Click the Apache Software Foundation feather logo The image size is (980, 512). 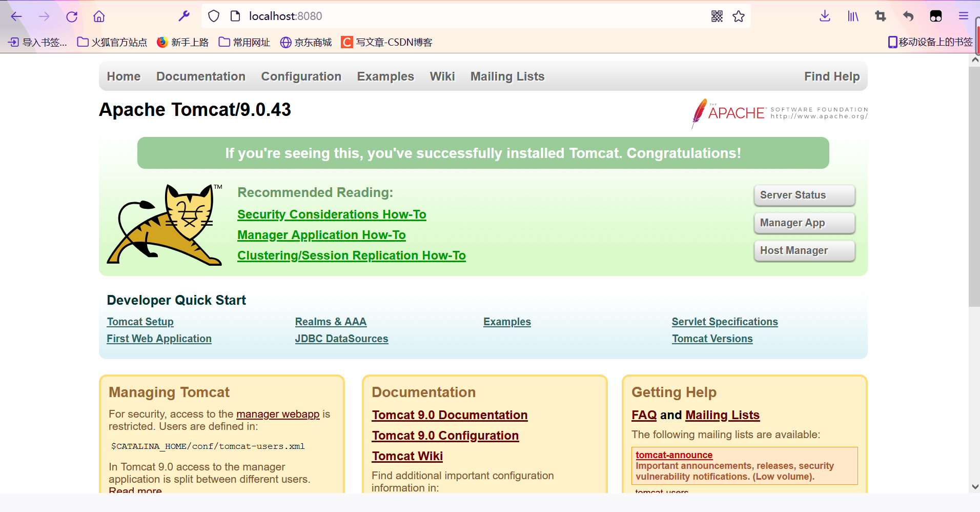(779, 113)
